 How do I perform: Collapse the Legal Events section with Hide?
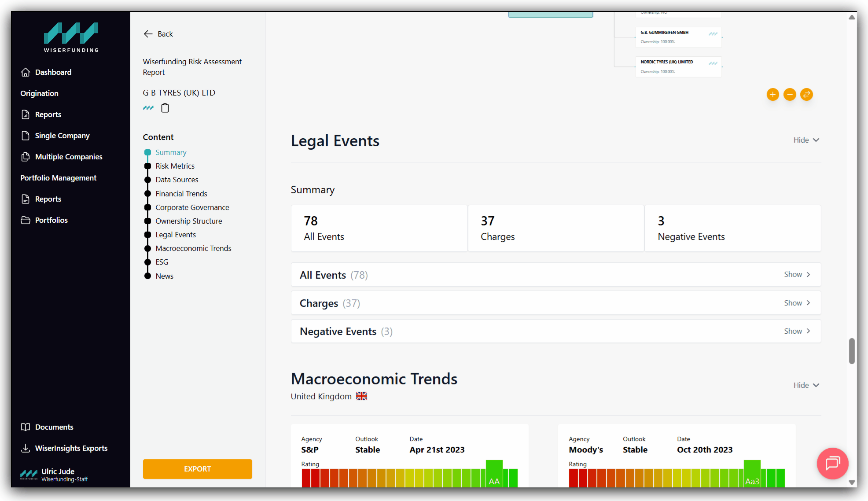[x=806, y=140]
